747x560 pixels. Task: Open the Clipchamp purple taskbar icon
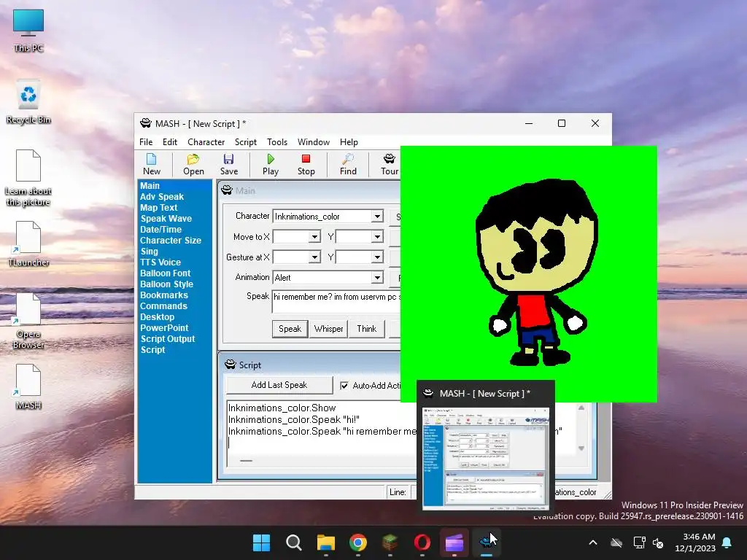[454, 542]
